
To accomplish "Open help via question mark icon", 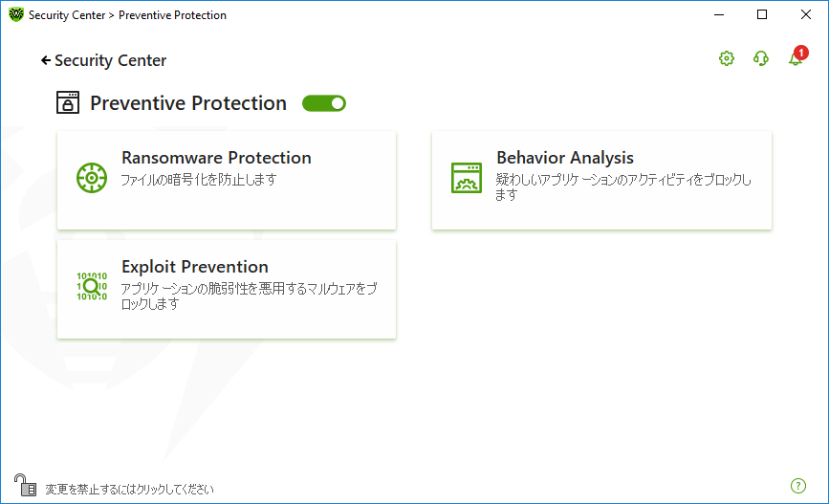I will 797,486.
